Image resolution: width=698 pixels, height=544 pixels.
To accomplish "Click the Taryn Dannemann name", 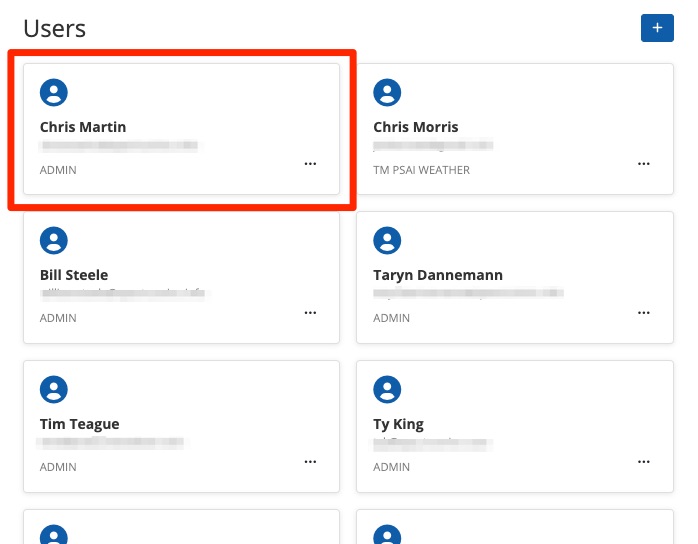I will click(x=438, y=275).
